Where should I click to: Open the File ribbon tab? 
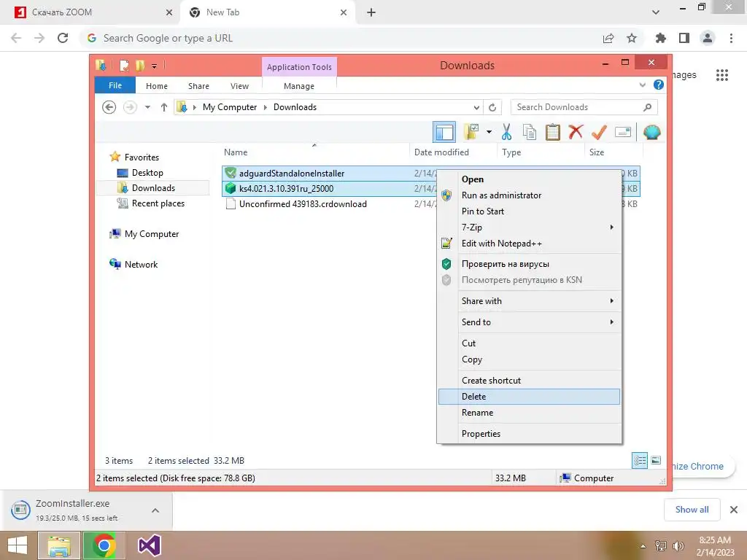(115, 85)
